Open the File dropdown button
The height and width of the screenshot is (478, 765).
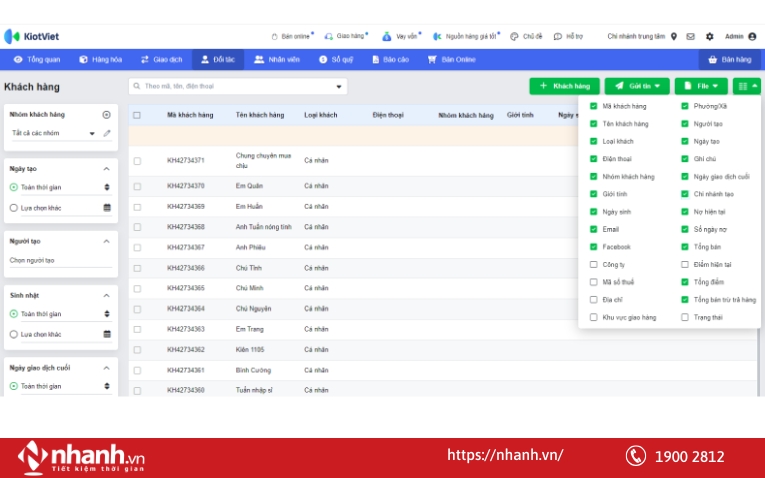701,86
